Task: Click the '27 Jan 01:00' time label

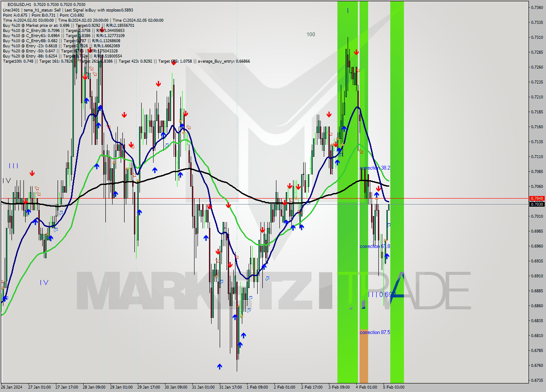Action: click(39, 387)
